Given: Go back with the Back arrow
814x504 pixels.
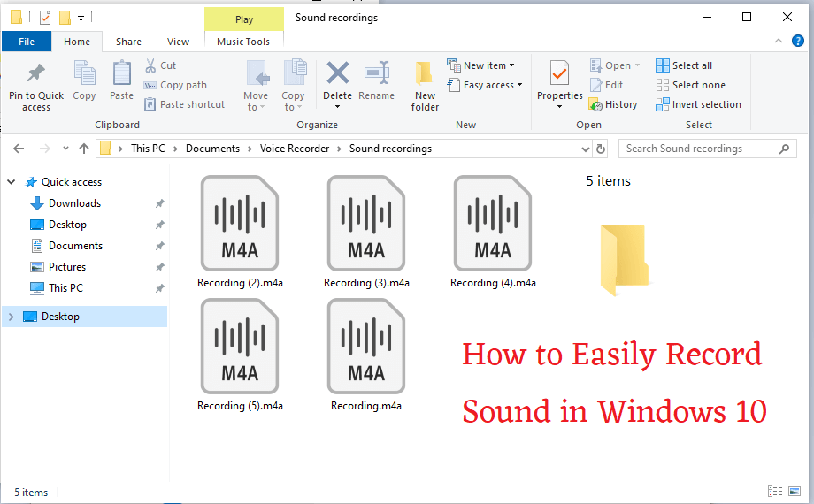Looking at the screenshot, I should tap(19, 149).
